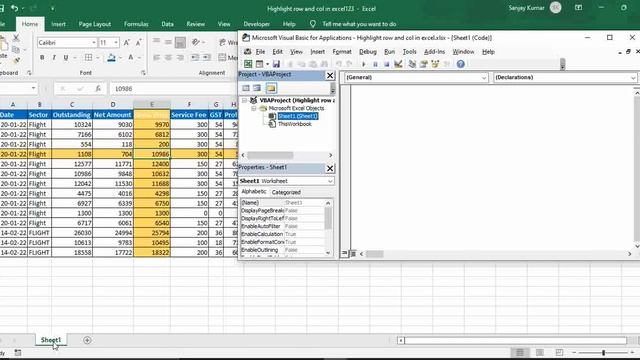The width and height of the screenshot is (640, 360).
Task: Click View Object icon in Project pane
Action: [x=257, y=88]
